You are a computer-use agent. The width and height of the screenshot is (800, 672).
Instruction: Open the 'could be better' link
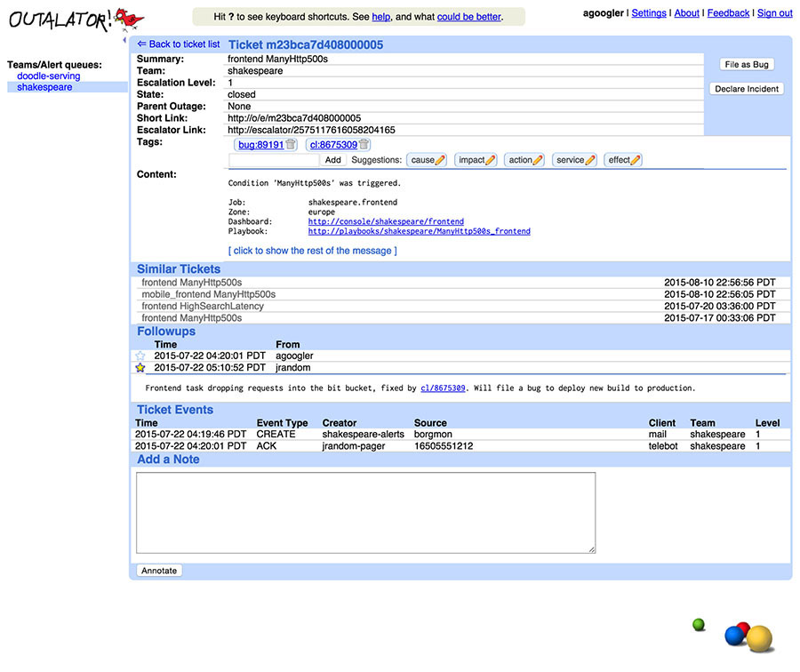click(468, 17)
